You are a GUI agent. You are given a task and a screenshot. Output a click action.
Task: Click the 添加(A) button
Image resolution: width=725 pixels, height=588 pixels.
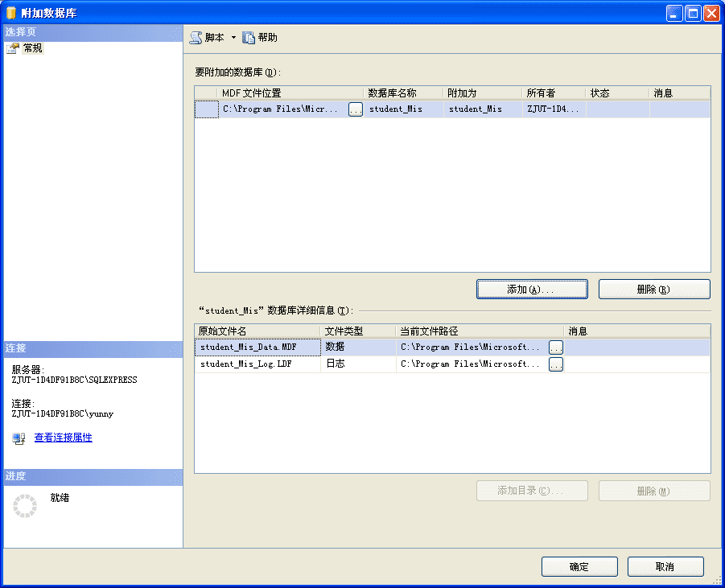click(x=532, y=289)
